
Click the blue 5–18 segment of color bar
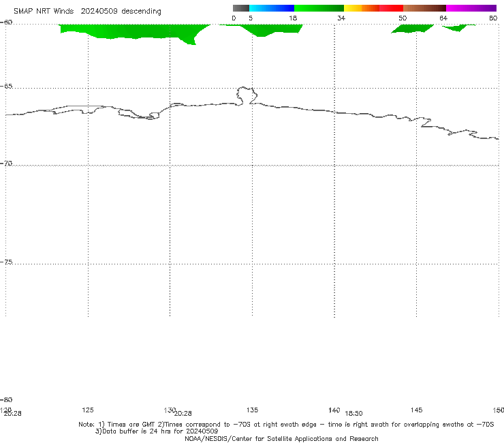272,8
